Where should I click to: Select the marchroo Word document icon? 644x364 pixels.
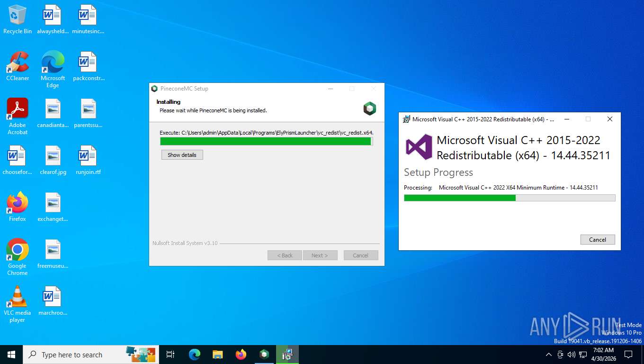53,301
